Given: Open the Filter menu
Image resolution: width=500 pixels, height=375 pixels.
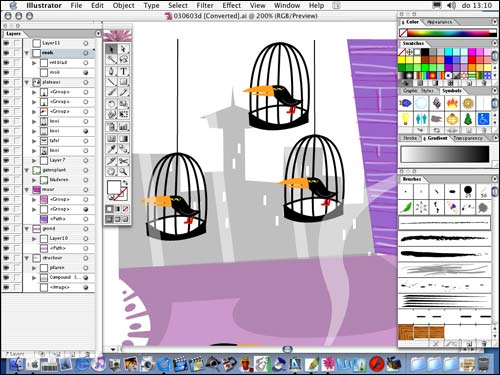Looking at the screenshot, I should pyautogui.click(x=205, y=5).
